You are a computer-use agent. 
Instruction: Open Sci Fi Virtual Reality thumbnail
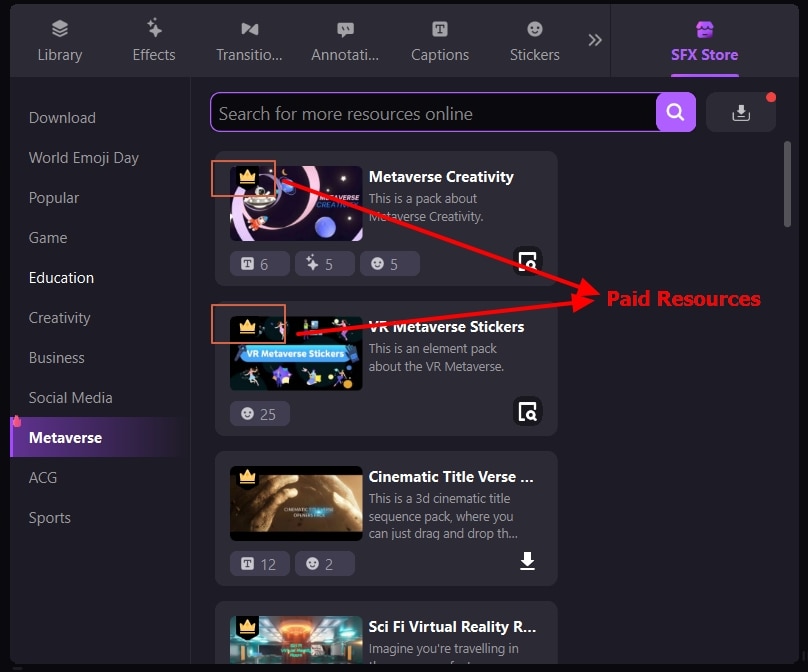pyautogui.click(x=296, y=640)
